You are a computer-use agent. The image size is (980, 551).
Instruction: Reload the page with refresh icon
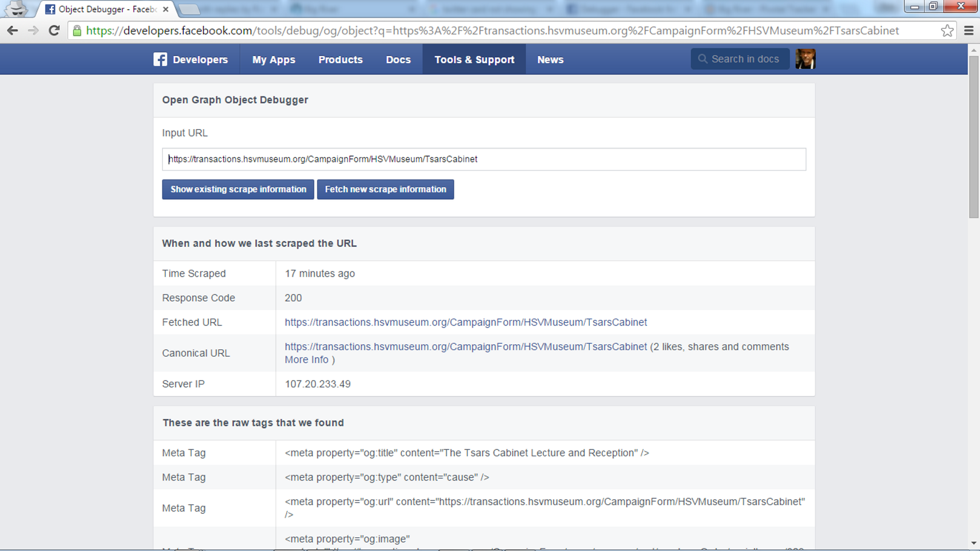point(54,30)
